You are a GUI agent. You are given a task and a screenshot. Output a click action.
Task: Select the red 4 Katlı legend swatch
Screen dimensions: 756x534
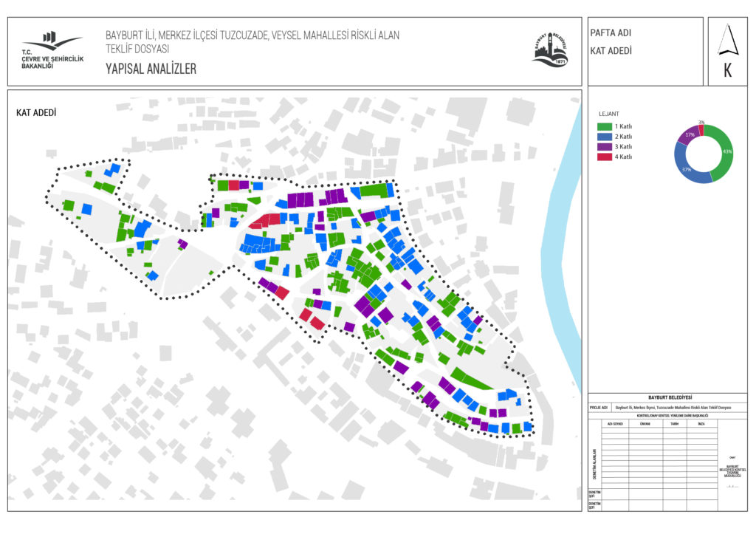coord(604,157)
